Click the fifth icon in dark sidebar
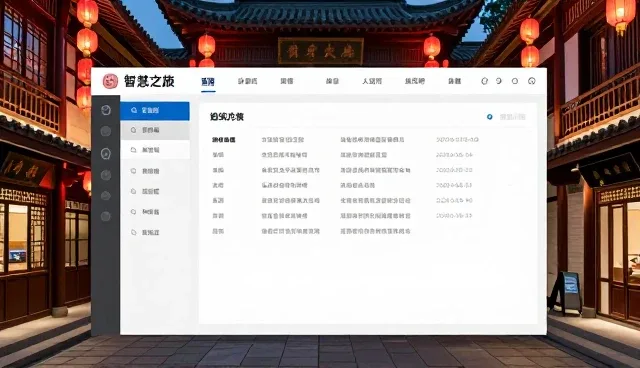Image resolution: width=640 pixels, height=368 pixels. [106, 196]
